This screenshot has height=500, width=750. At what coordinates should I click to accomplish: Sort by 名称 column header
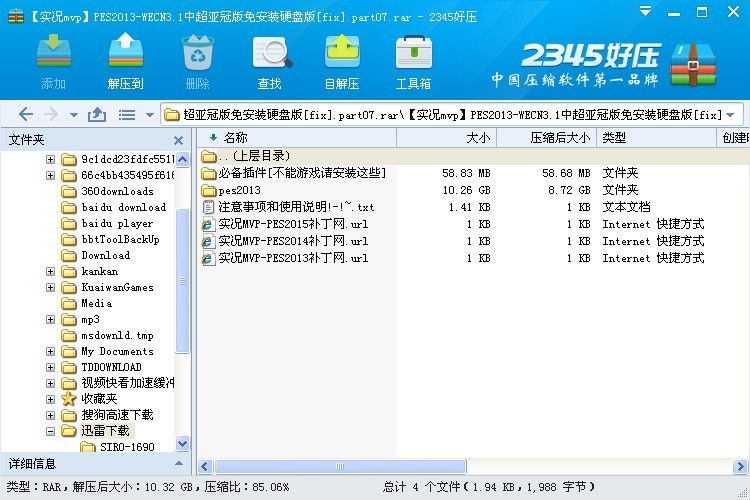point(297,138)
